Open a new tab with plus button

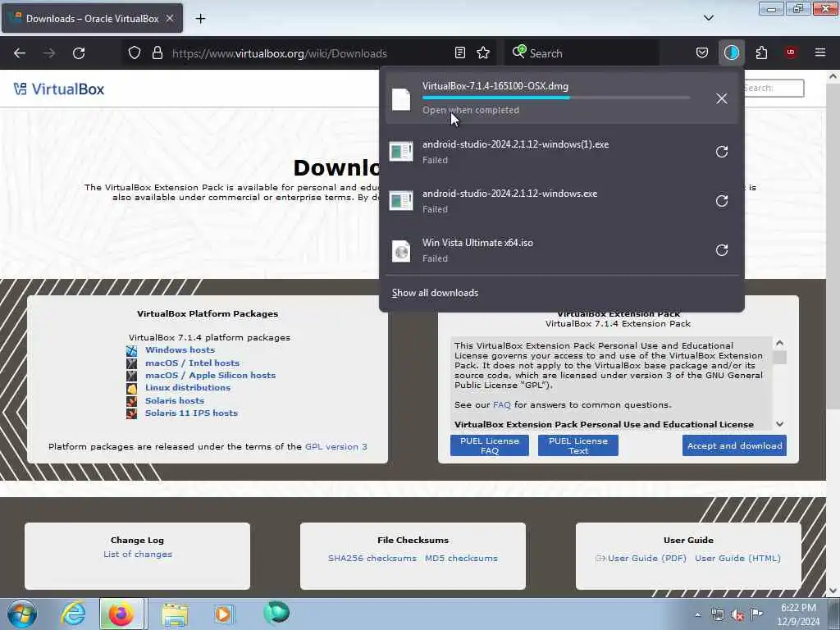click(200, 19)
